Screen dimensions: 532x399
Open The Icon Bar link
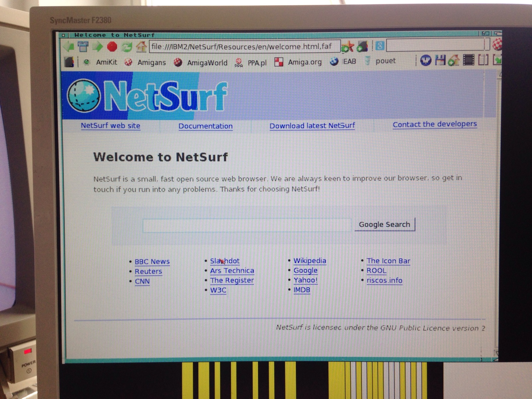tap(388, 261)
